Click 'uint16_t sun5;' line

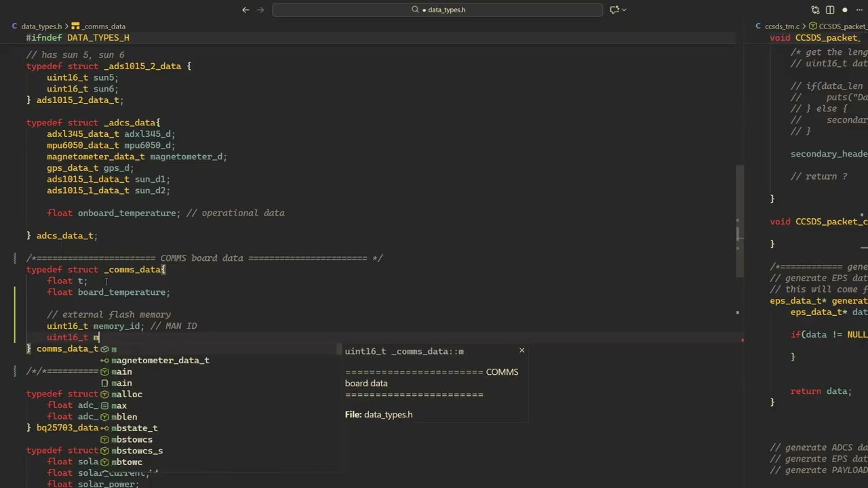(x=82, y=78)
